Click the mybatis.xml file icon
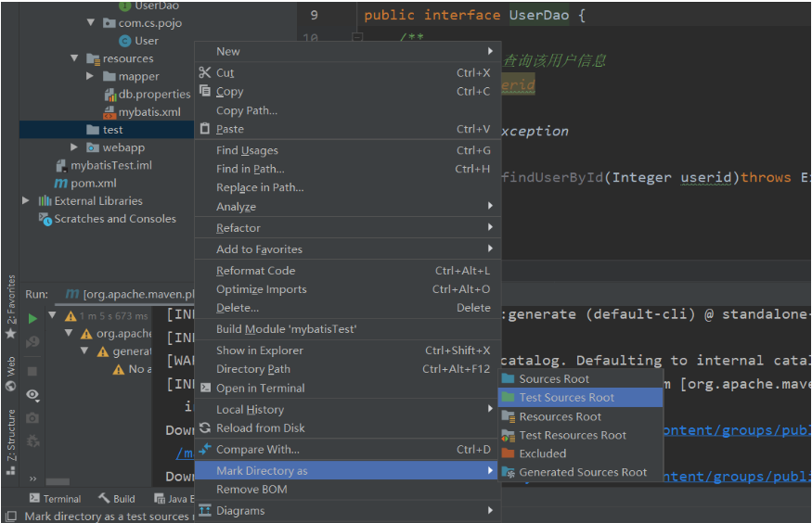Image resolution: width=812 pixels, height=523 pixels. (x=110, y=111)
